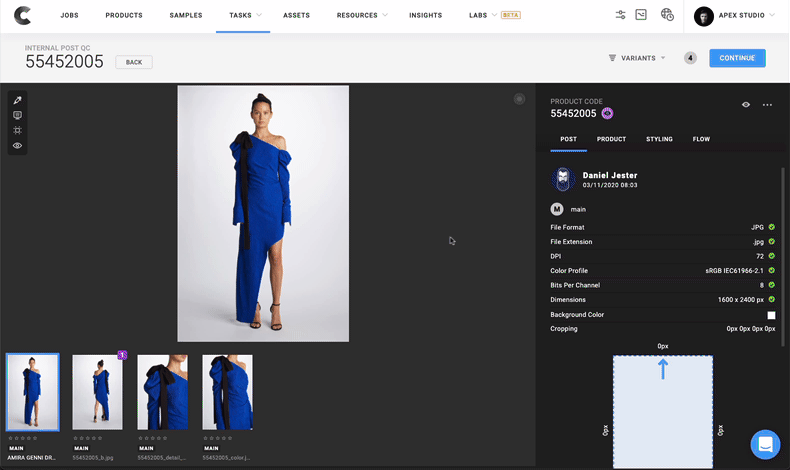Click the Back button
This screenshot has height=470, width=790.
(134, 62)
